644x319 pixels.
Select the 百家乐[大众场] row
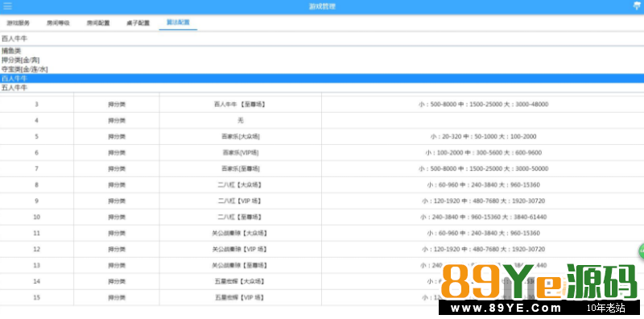click(x=322, y=136)
